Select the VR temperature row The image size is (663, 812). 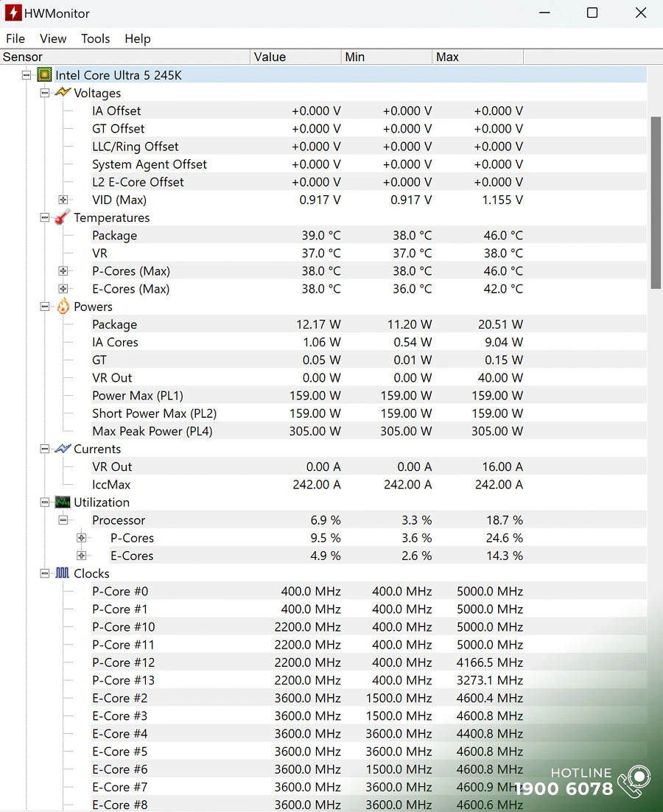368,253
